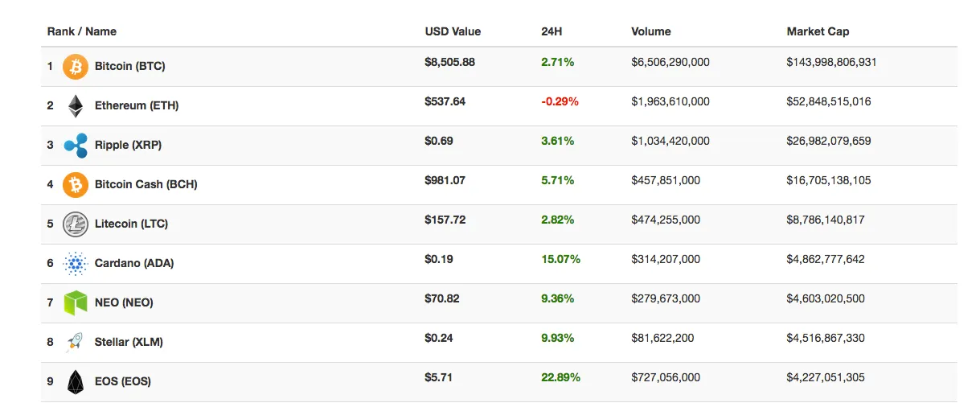This screenshot has width=980, height=403.
Task: Click the 22.89% change value
Action: (560, 377)
